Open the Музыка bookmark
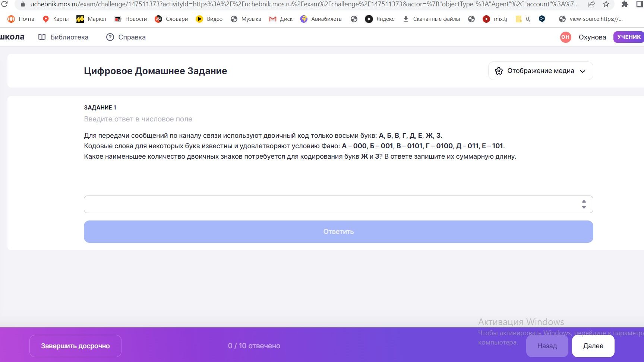This screenshot has width=644, height=362. click(246, 19)
